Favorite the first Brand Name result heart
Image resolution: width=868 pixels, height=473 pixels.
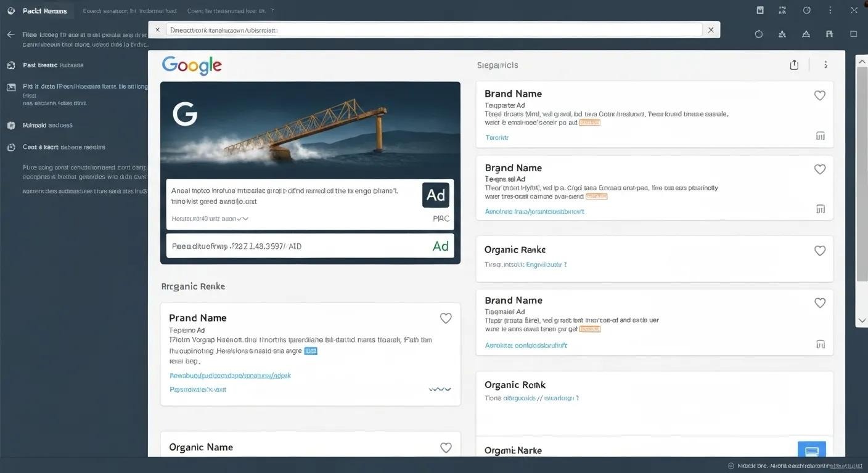click(820, 95)
